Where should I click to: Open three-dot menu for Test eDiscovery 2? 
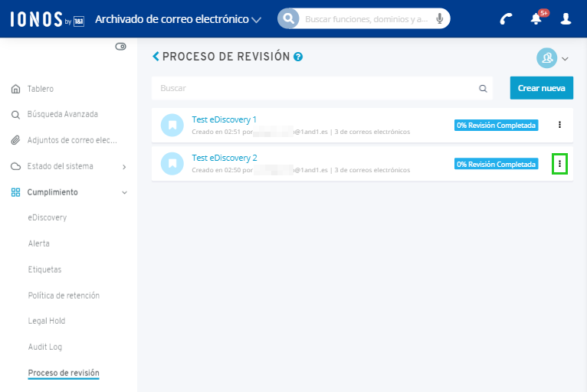559,163
